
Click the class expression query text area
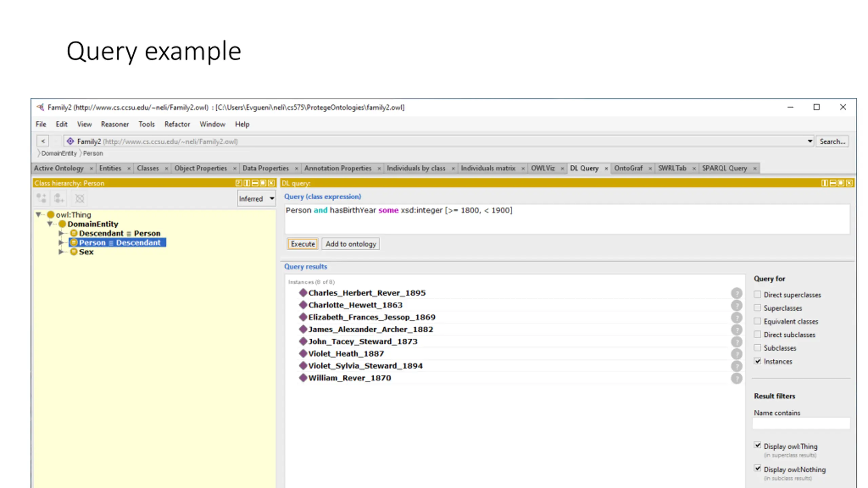click(567, 219)
